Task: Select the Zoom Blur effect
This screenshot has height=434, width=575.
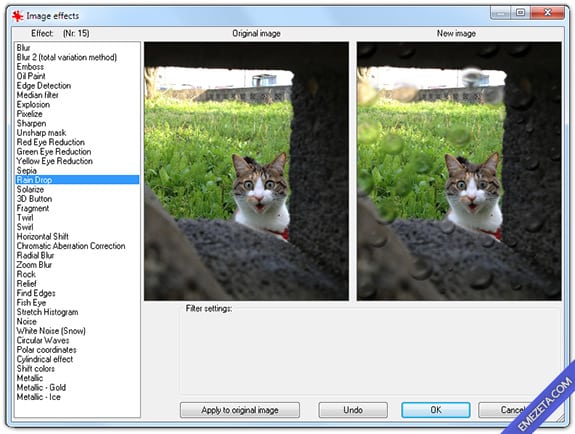Action: pos(34,265)
